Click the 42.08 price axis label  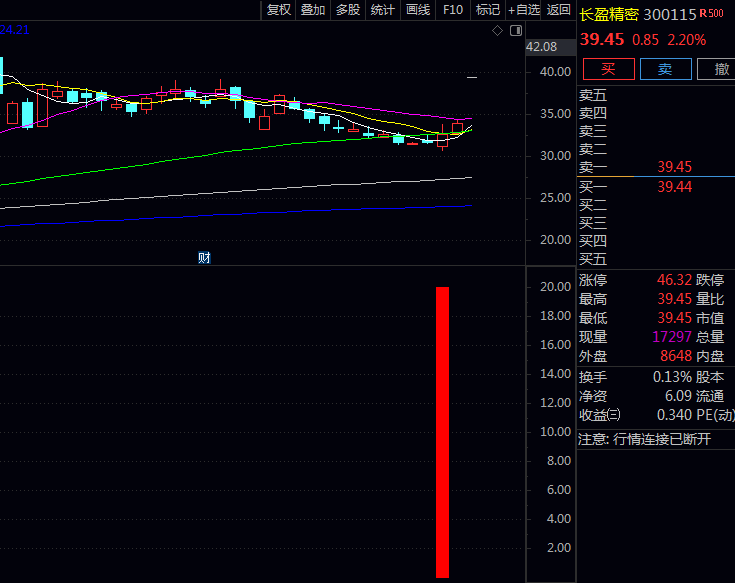tap(541, 47)
